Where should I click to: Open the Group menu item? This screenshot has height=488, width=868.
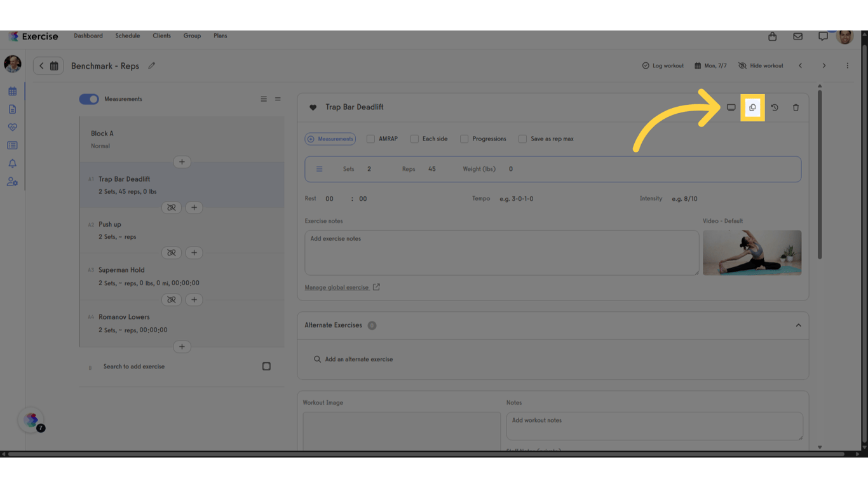[x=192, y=36]
